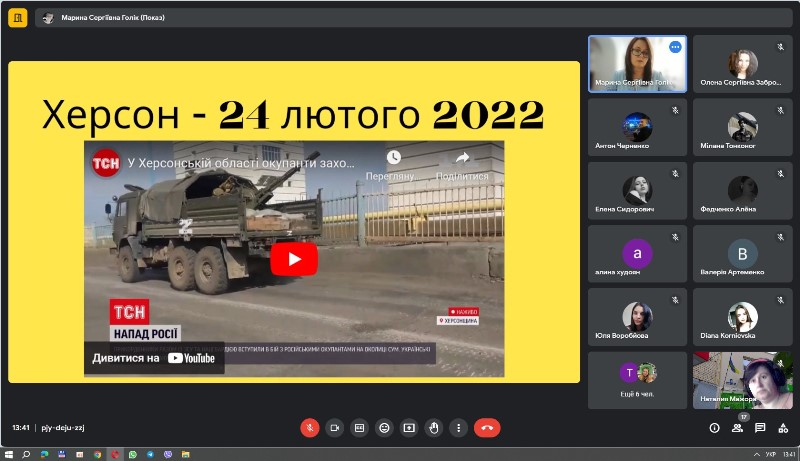Expand the tile showing 6 more participants

pos(637,380)
